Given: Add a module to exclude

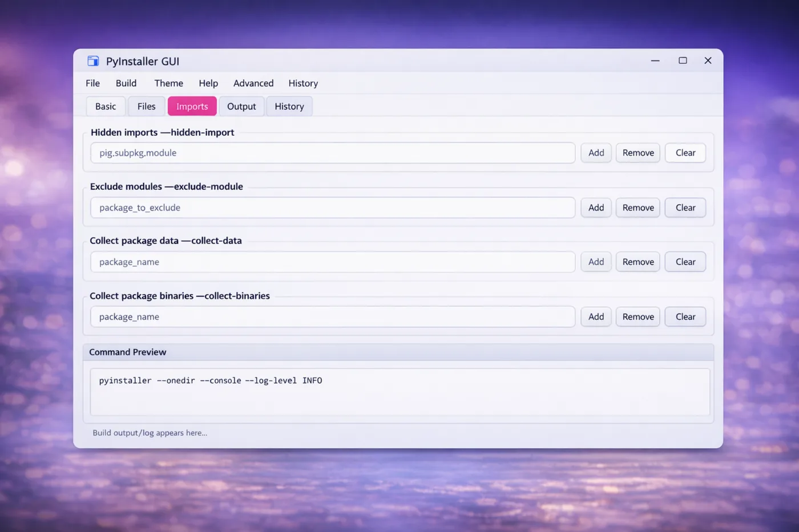Looking at the screenshot, I should tap(595, 207).
